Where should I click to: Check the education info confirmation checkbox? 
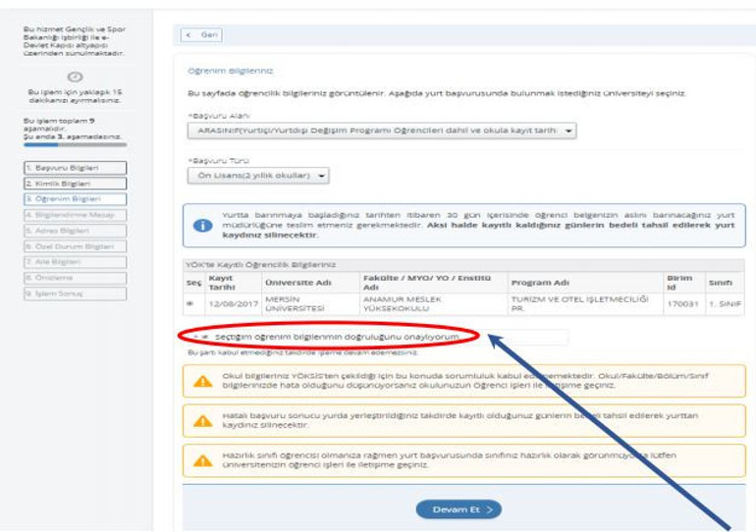pos(205,337)
